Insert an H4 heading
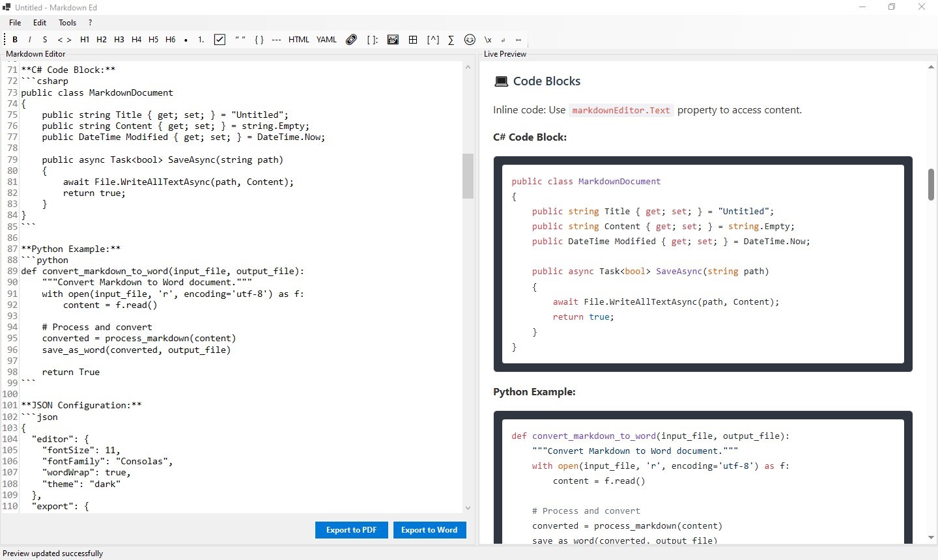This screenshot has height=560, width=938. [x=136, y=40]
